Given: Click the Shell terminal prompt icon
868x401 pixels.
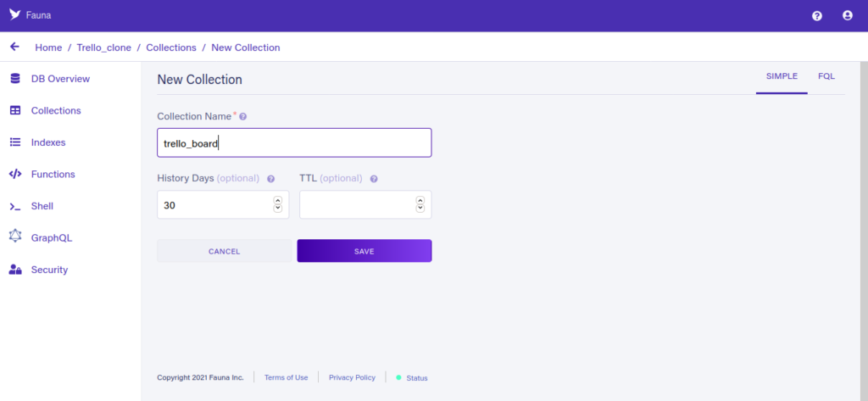Looking at the screenshot, I should click(15, 207).
